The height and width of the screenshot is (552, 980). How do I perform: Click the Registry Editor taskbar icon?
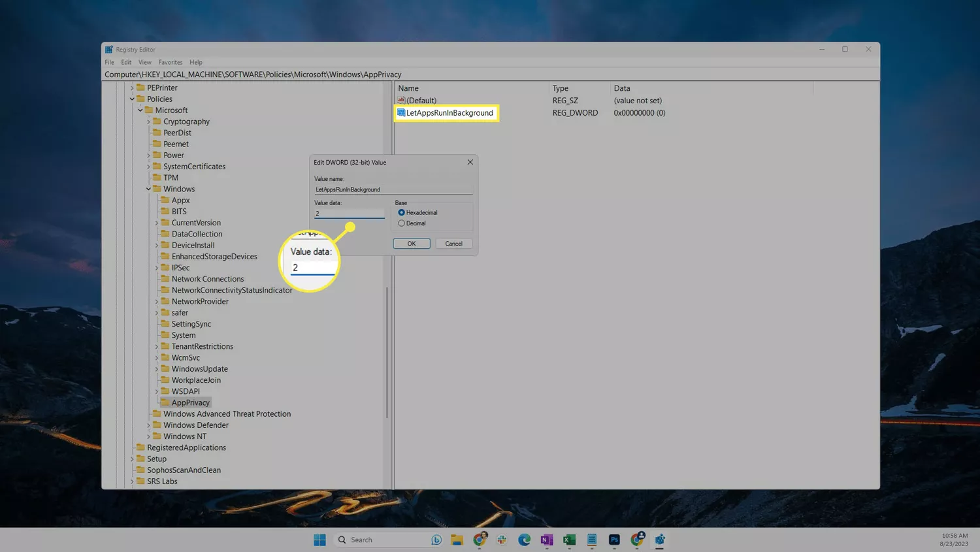(x=660, y=540)
